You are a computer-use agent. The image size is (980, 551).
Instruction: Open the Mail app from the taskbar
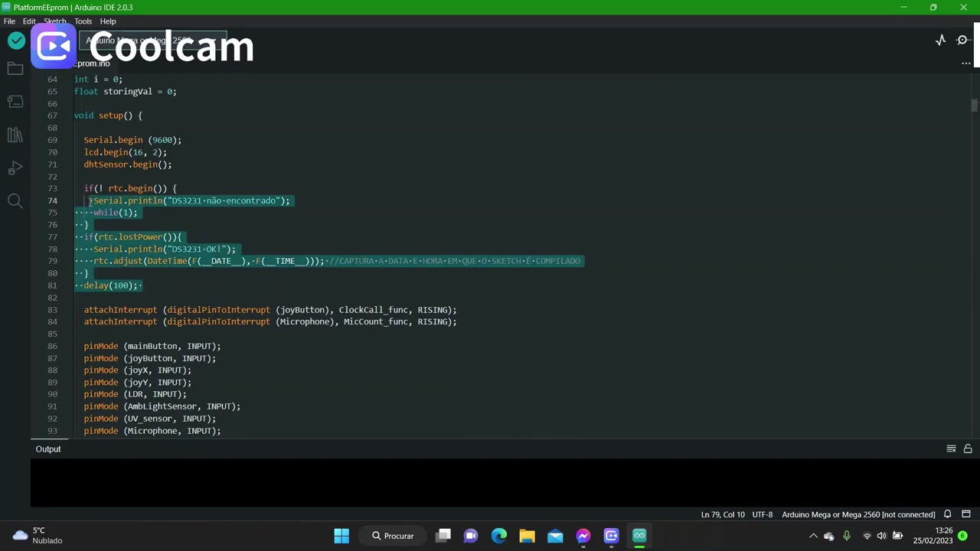555,536
